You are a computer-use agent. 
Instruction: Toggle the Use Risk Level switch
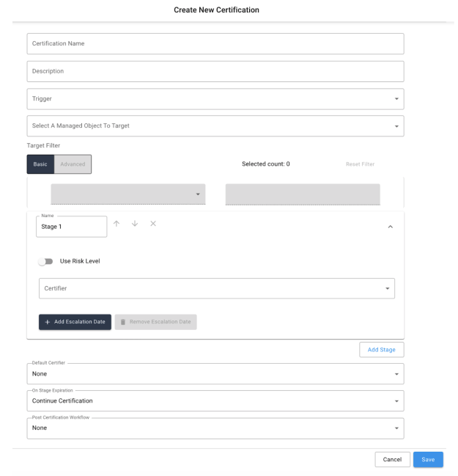pos(45,262)
